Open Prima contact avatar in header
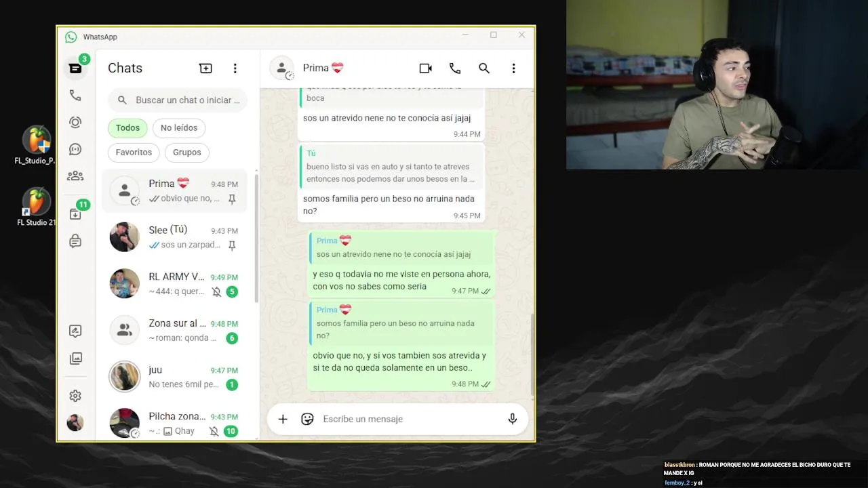 281,68
